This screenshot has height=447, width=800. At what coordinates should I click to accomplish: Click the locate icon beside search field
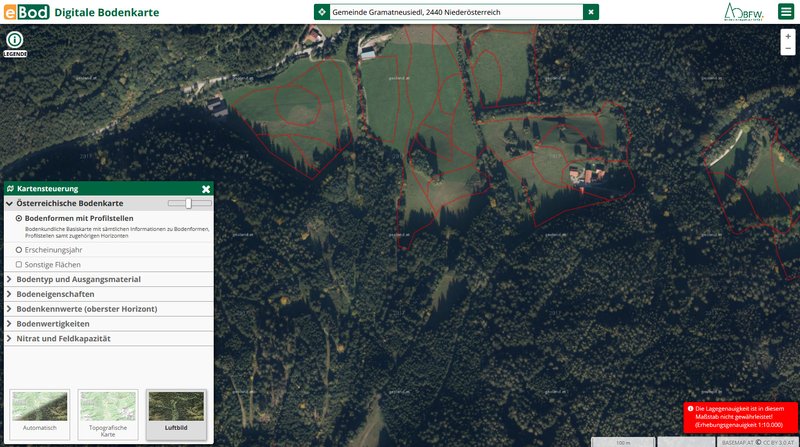(321, 12)
